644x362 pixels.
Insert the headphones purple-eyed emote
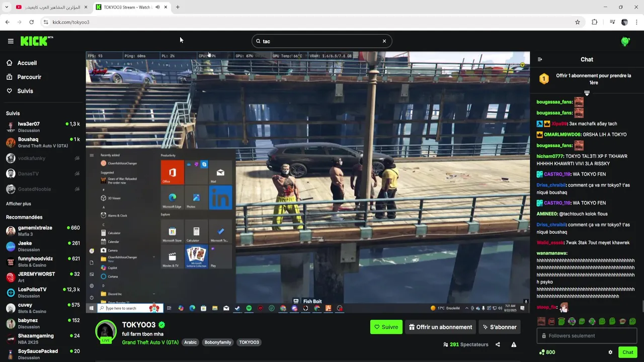572,321
